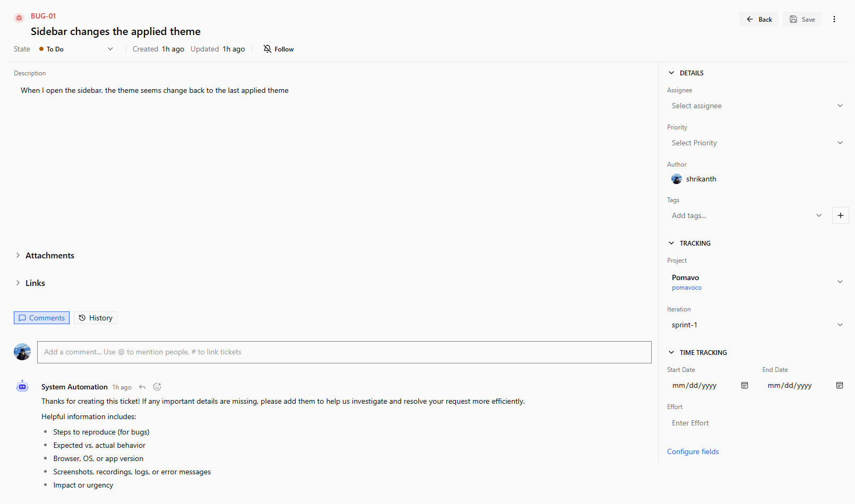855x504 pixels.
Task: Click the plus button to add tag
Action: [841, 215]
